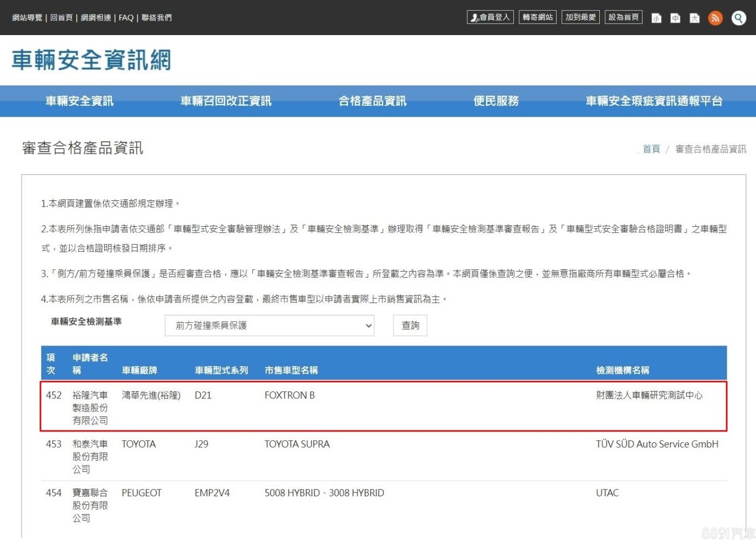
Task: Select the 檢測機構名稱 column header
Action: coord(623,370)
